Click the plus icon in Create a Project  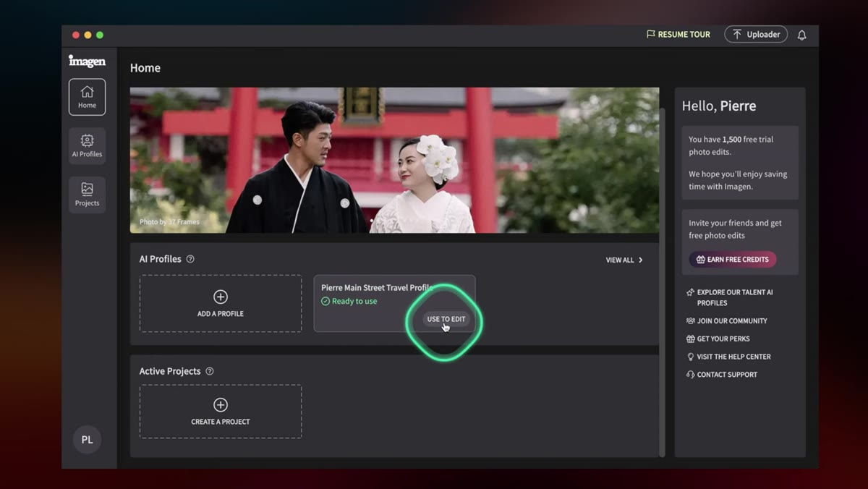[221, 405]
